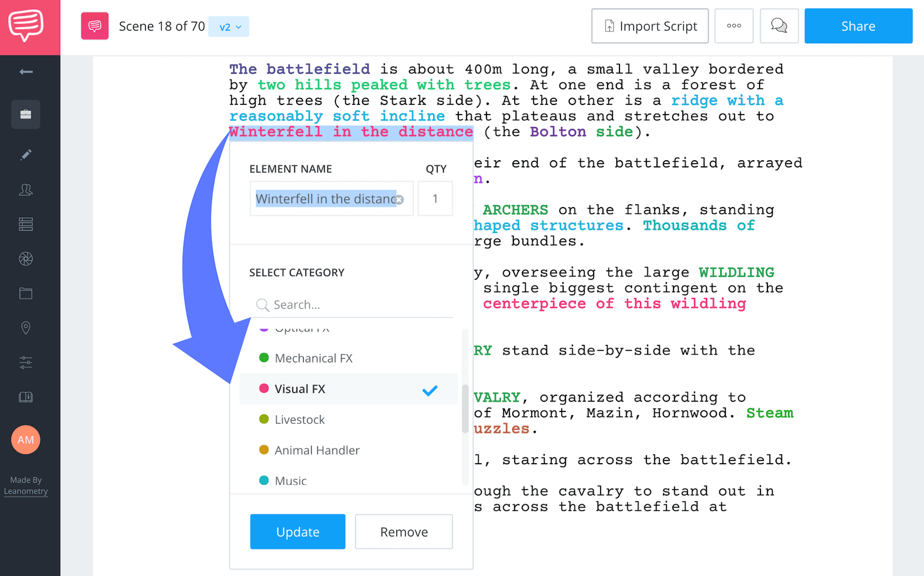Select the Visual FX category

pyautogui.click(x=300, y=389)
